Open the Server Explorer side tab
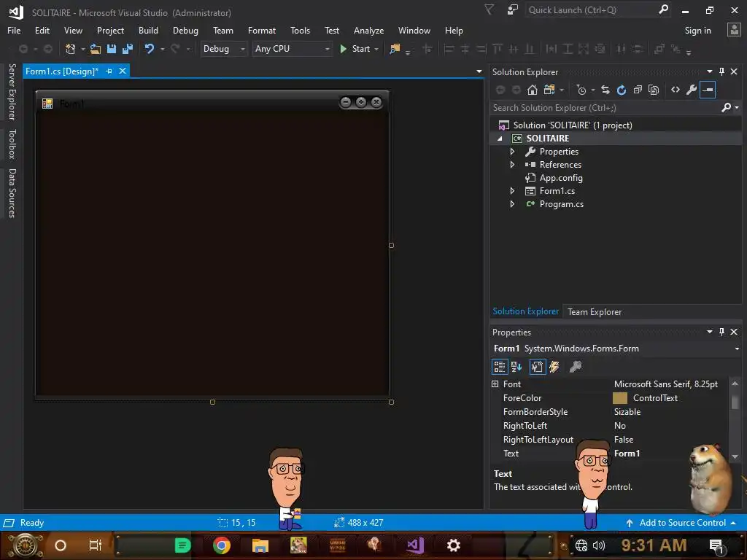 click(12, 92)
